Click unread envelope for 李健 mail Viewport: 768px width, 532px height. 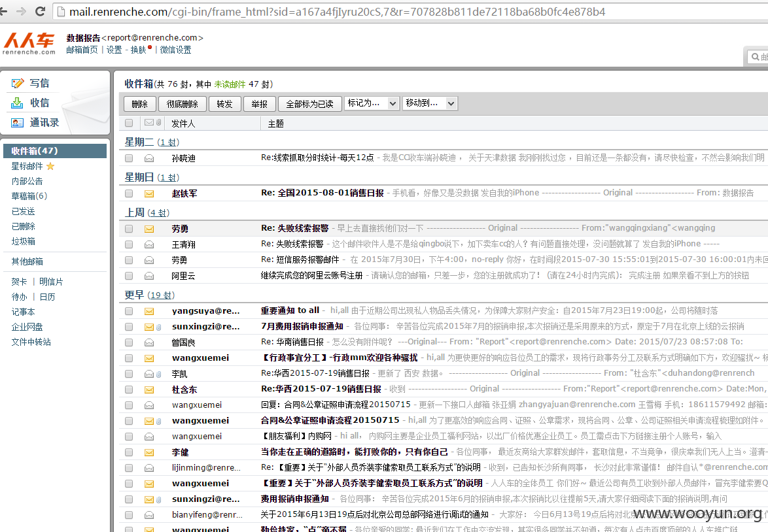point(149,452)
